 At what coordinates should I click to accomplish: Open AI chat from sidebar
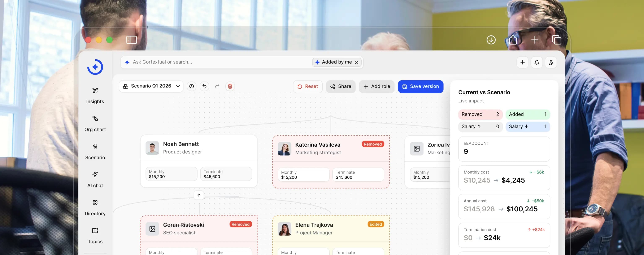pyautogui.click(x=95, y=180)
